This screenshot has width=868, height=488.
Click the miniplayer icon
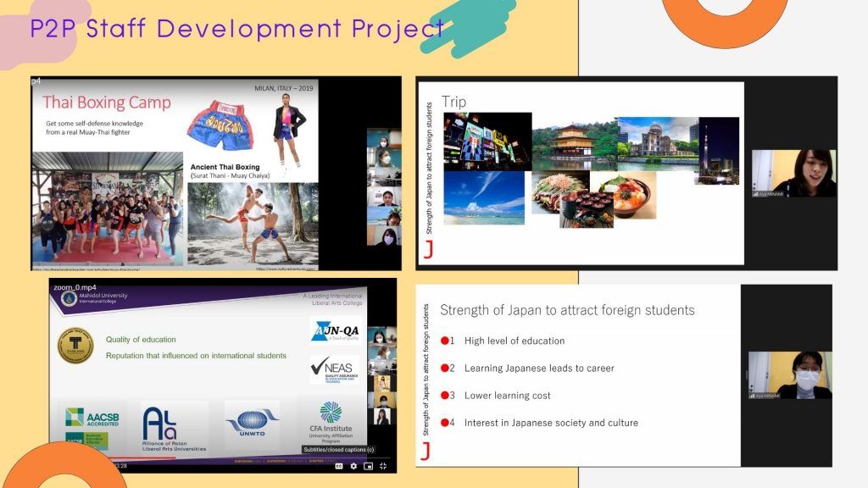point(368,466)
